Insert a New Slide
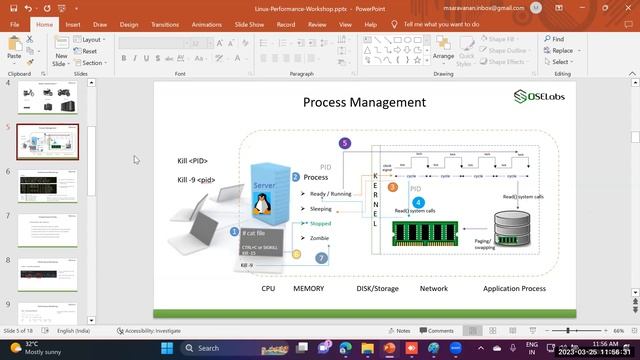Screen dimensions: 640x360 pos(61,51)
